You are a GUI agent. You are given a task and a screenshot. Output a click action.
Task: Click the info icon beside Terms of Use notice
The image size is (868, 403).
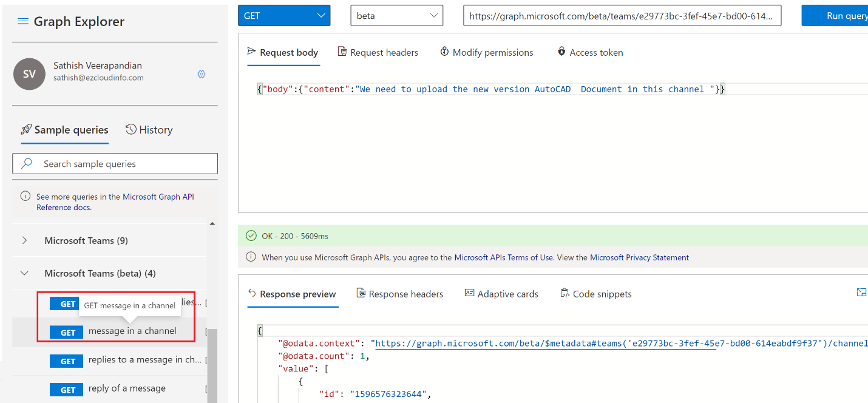coord(251,257)
